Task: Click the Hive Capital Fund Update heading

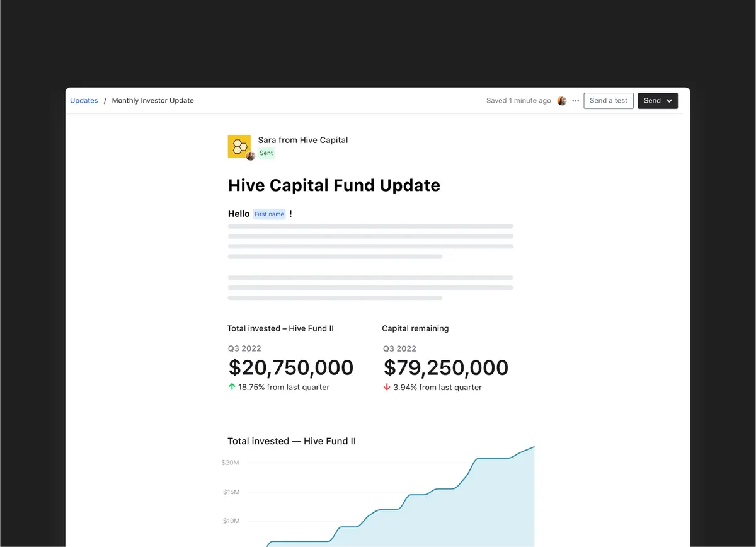Action: 334,185
